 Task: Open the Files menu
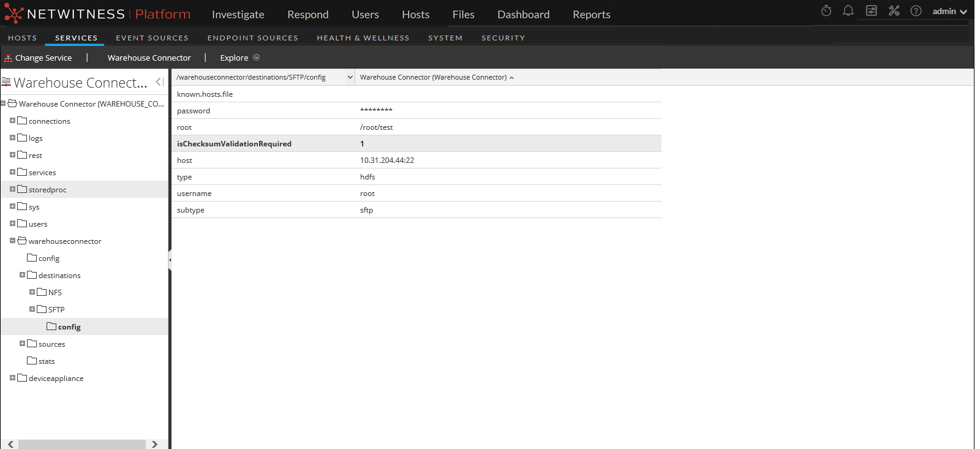(x=464, y=14)
